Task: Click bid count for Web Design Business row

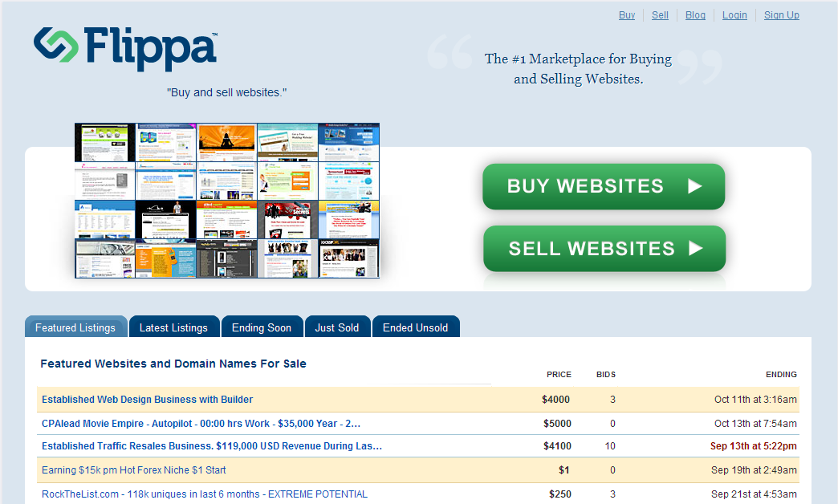Action: pyautogui.click(x=613, y=399)
